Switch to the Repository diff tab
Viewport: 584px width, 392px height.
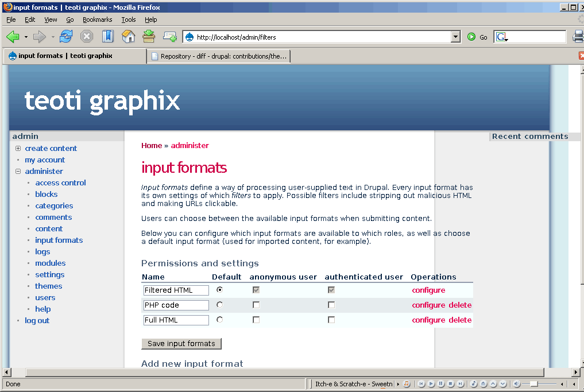pyautogui.click(x=218, y=56)
